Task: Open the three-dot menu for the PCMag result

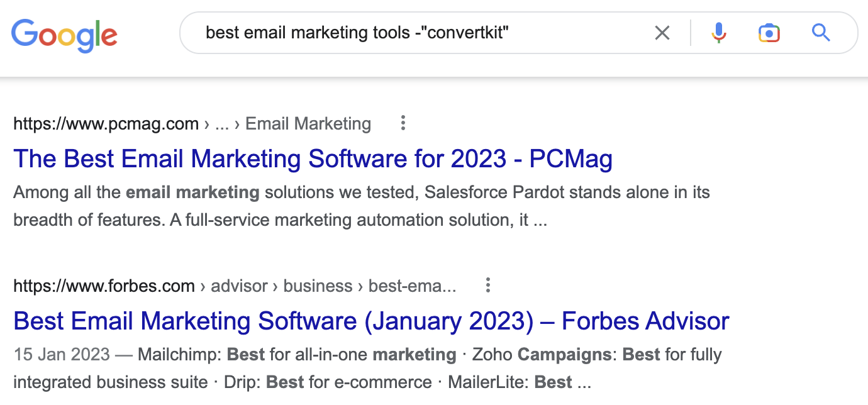Action: (x=403, y=123)
